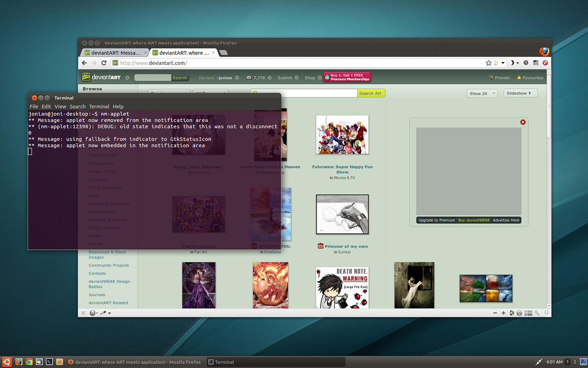Go back with Firefox back arrow

[84, 63]
